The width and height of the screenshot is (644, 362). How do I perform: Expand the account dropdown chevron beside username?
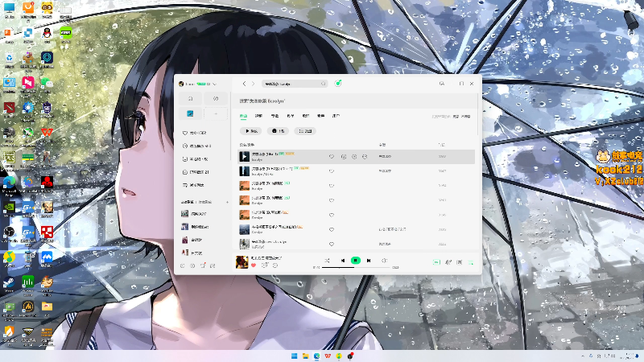pyautogui.click(x=214, y=84)
